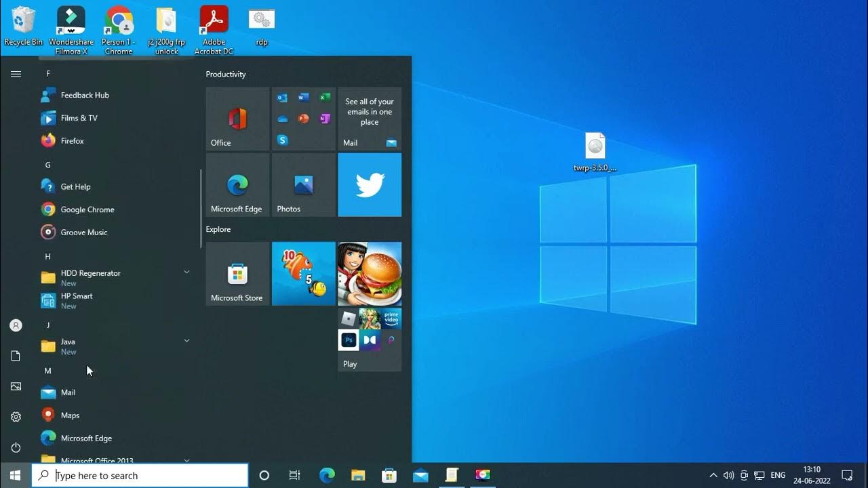Expand the Java folder

tap(115, 346)
